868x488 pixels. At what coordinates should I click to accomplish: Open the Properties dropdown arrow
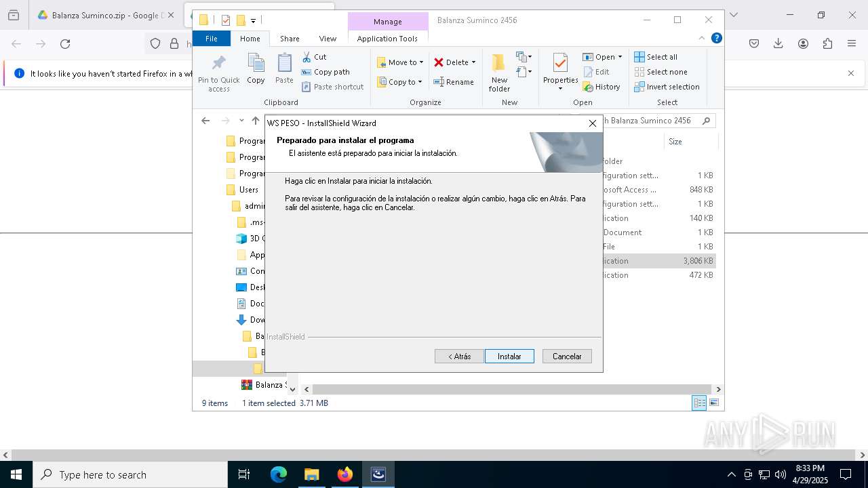560,89
